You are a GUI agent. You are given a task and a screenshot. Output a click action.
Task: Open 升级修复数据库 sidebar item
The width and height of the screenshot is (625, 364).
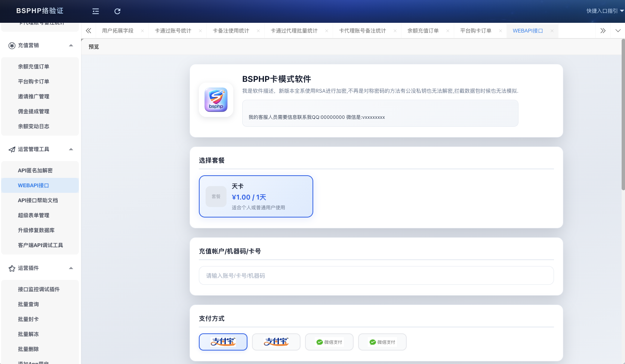pyautogui.click(x=40, y=230)
